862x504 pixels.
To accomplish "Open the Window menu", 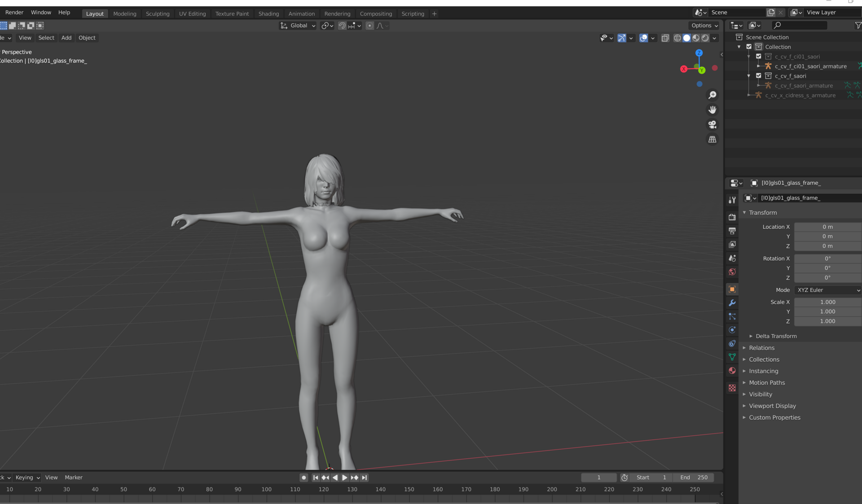I will pyautogui.click(x=41, y=13).
